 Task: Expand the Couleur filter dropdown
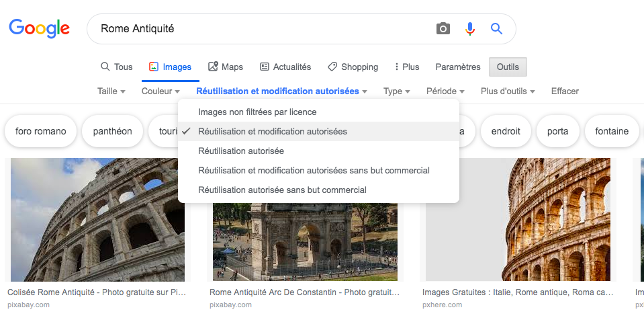[x=160, y=91]
